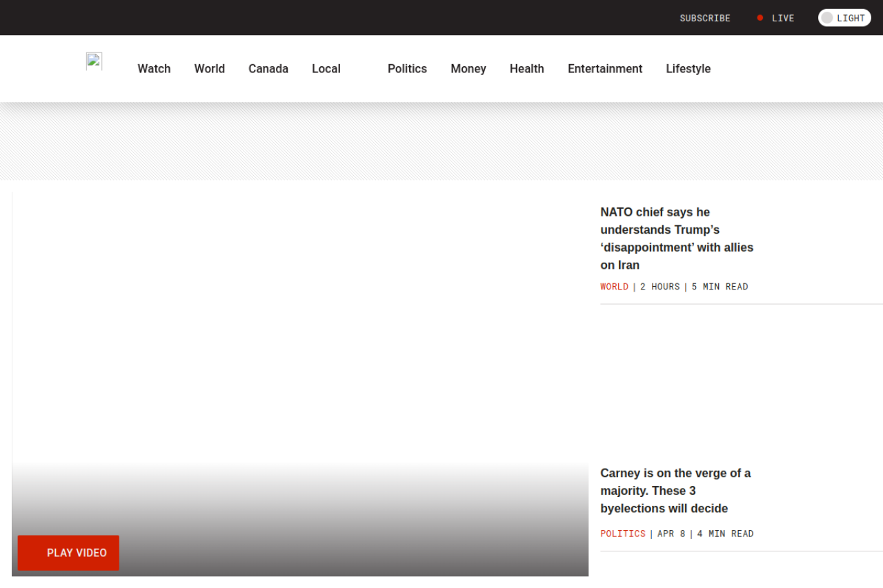Click the red WORLD category tag
883x588 pixels.
614,287
